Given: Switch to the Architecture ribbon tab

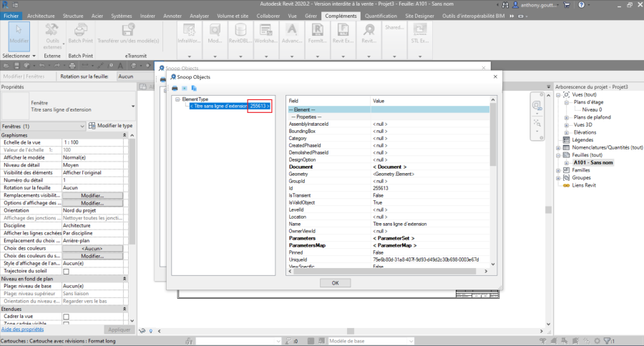Looking at the screenshot, I should click(x=41, y=15).
